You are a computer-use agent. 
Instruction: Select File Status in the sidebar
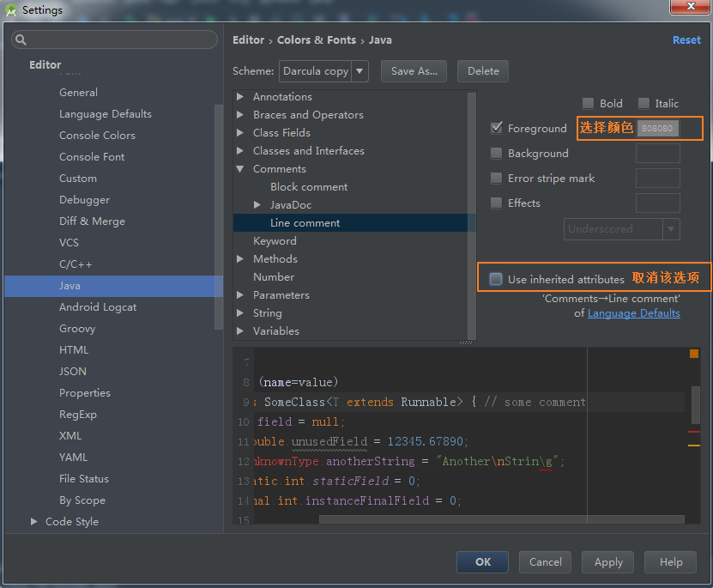point(84,478)
